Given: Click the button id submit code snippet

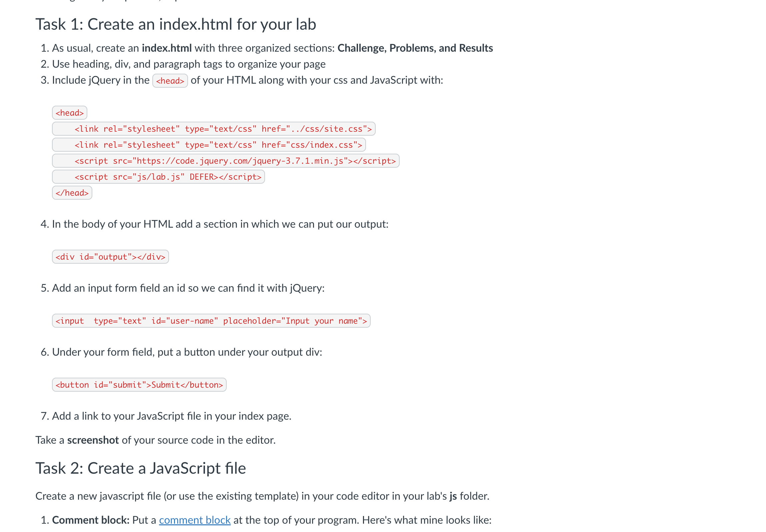Looking at the screenshot, I should [139, 385].
